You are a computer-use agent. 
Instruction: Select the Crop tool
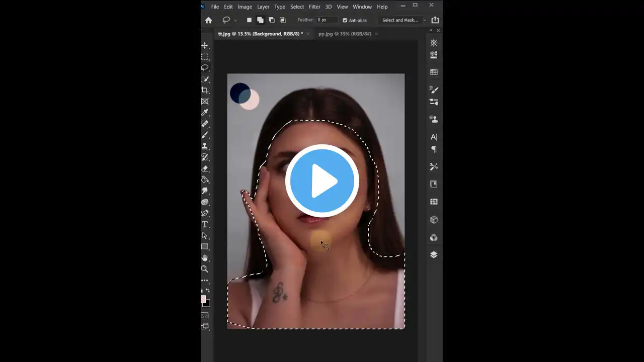coord(205,90)
